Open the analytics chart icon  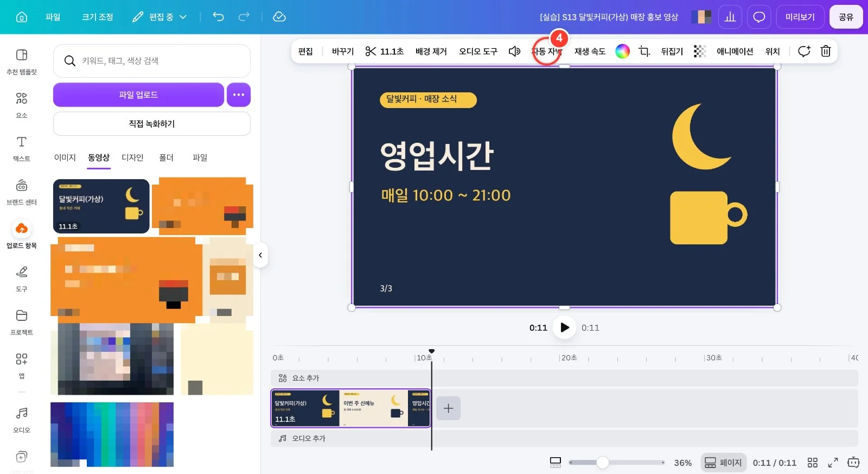(x=730, y=17)
